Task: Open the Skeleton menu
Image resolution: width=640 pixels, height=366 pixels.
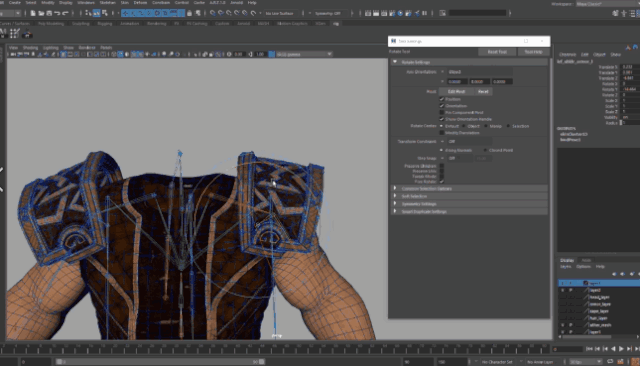Action: (107, 2)
